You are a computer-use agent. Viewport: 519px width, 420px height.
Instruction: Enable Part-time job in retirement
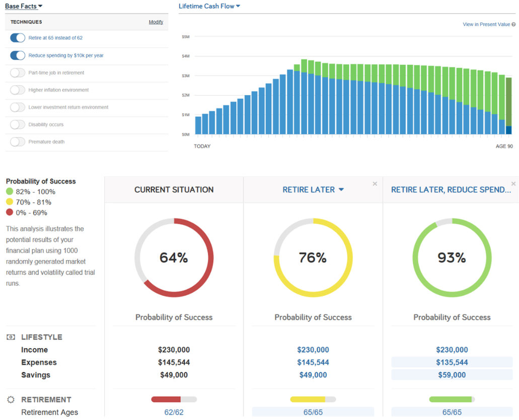tap(17, 72)
